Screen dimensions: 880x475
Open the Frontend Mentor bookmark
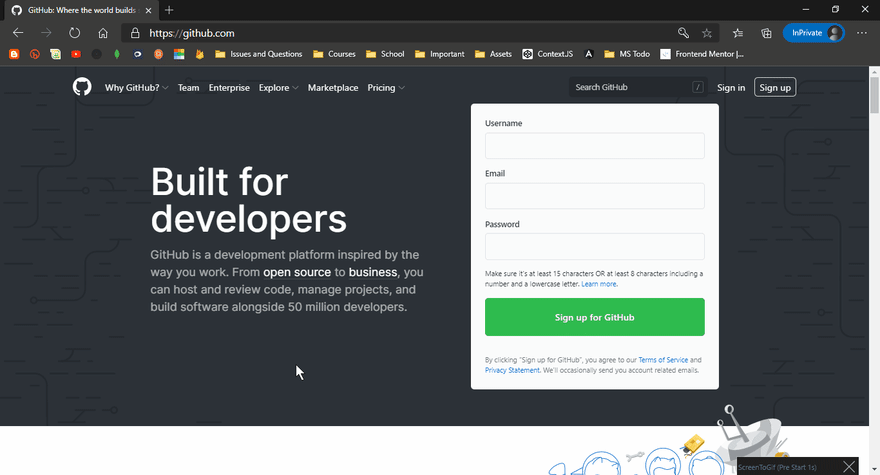(702, 54)
